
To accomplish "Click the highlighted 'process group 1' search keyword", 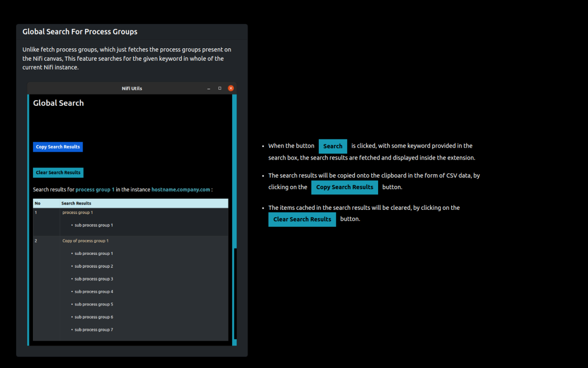I will (x=95, y=190).
